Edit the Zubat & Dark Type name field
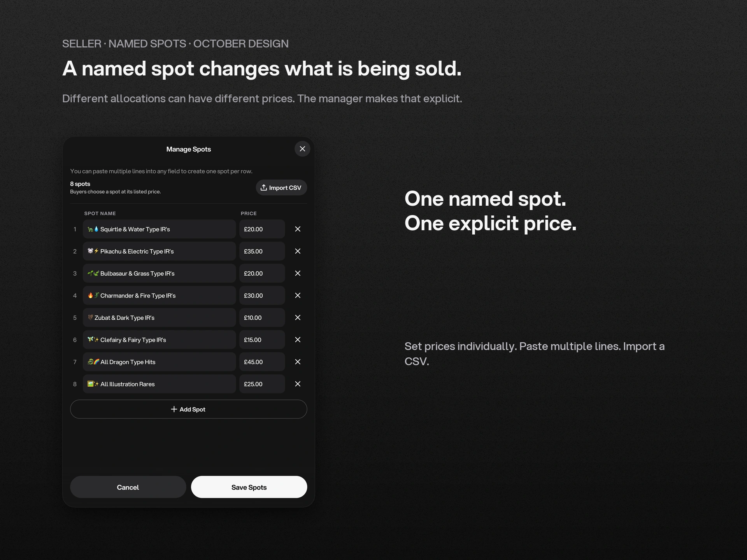Viewport: 747px width, 560px height. tap(160, 318)
